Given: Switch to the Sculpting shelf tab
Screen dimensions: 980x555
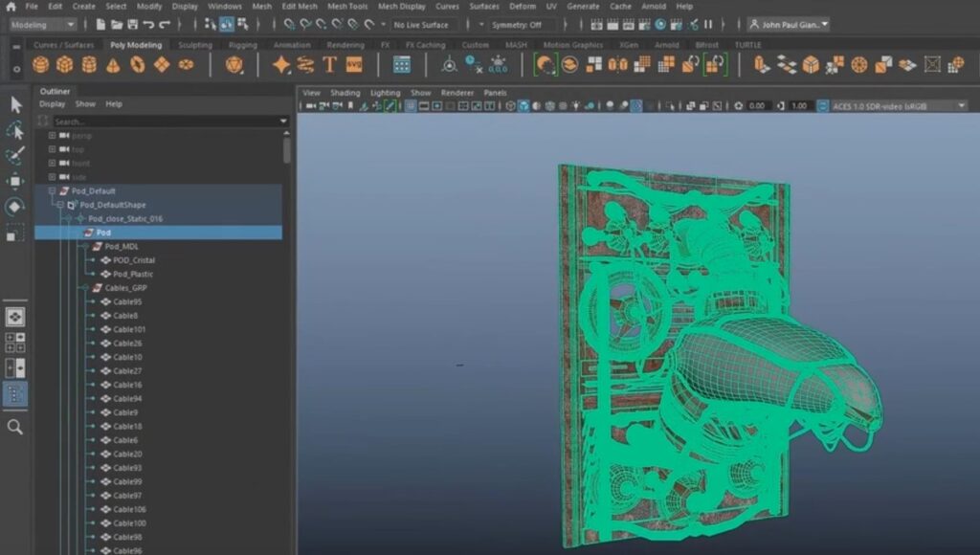Looking at the screenshot, I should point(194,43).
